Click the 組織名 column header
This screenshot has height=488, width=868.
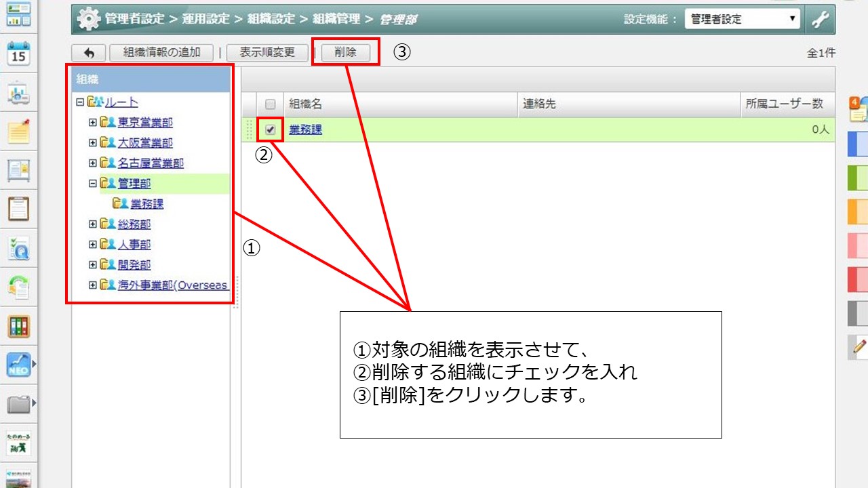(x=400, y=104)
